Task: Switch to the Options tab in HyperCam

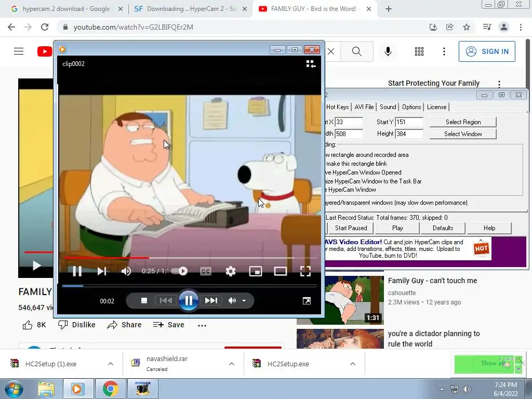Action: point(411,107)
